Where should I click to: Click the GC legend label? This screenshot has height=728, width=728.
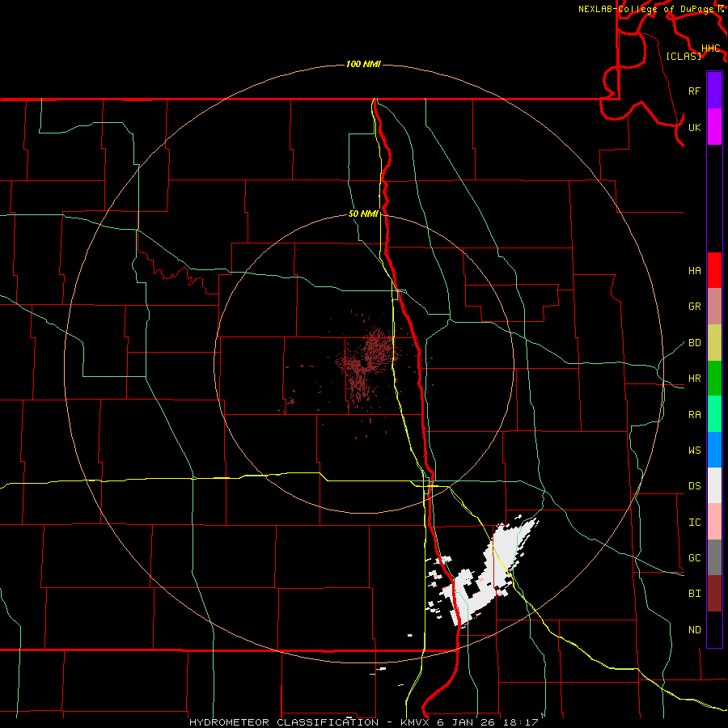tap(694, 558)
